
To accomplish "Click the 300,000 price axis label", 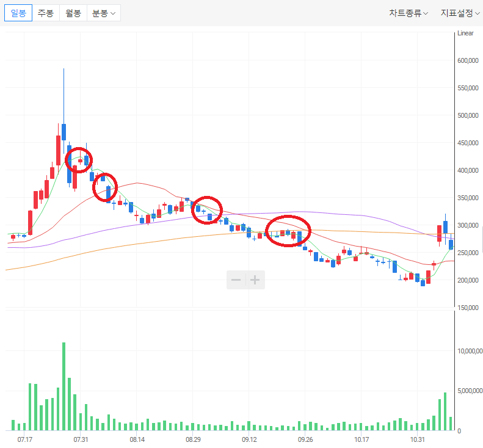I will pos(468,225).
